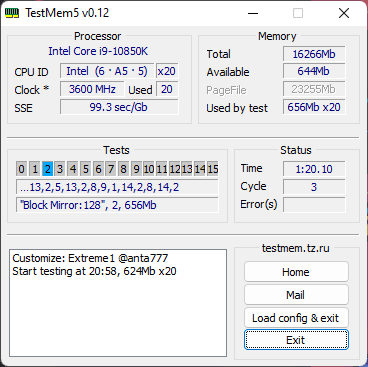This screenshot has width=368, height=367.
Task: Click inside the log text area
Action: pyautogui.click(x=118, y=303)
